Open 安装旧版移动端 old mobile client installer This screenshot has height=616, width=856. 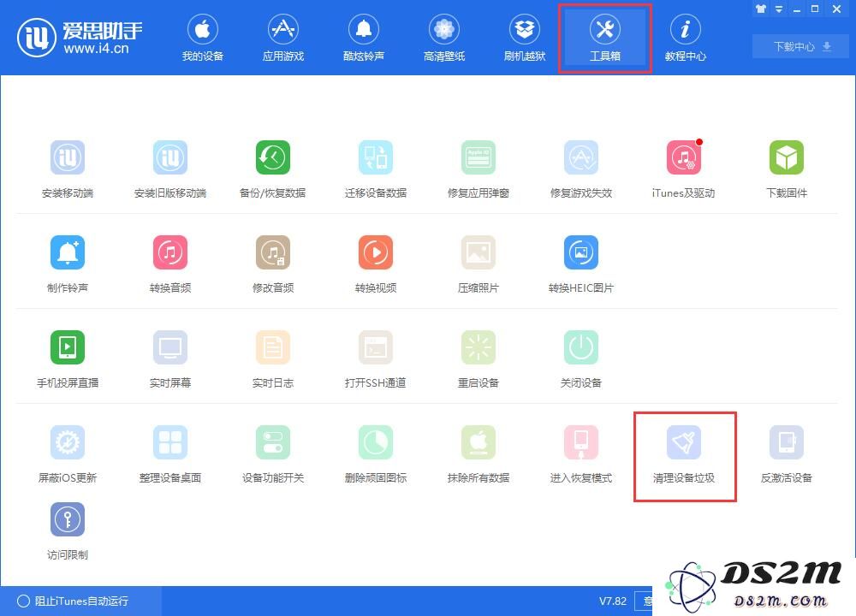(170, 169)
